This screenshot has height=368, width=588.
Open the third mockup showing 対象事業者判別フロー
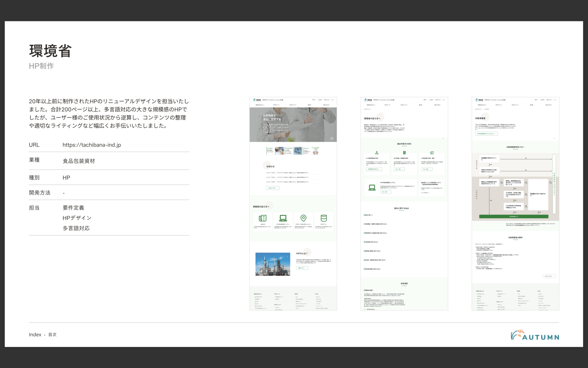[x=515, y=203]
